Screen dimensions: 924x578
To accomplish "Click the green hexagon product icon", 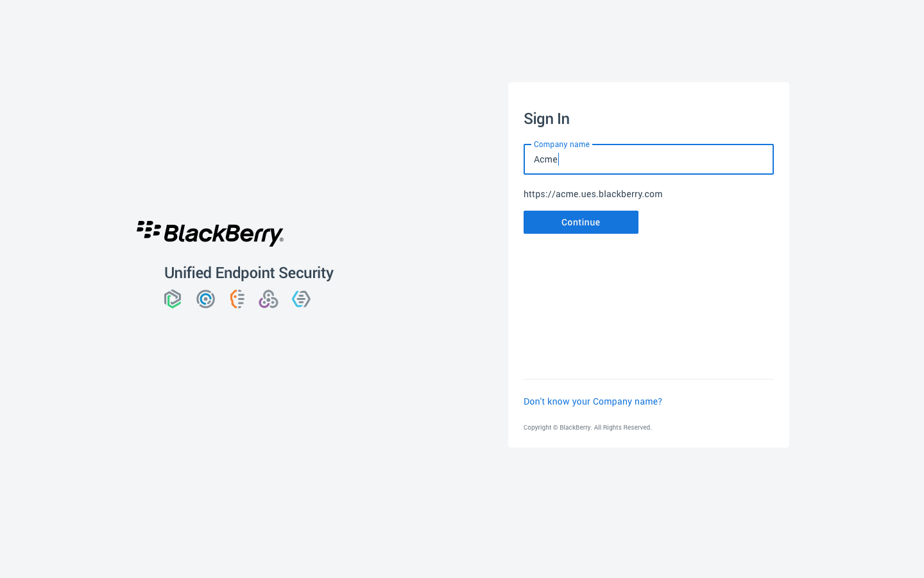I will (173, 299).
